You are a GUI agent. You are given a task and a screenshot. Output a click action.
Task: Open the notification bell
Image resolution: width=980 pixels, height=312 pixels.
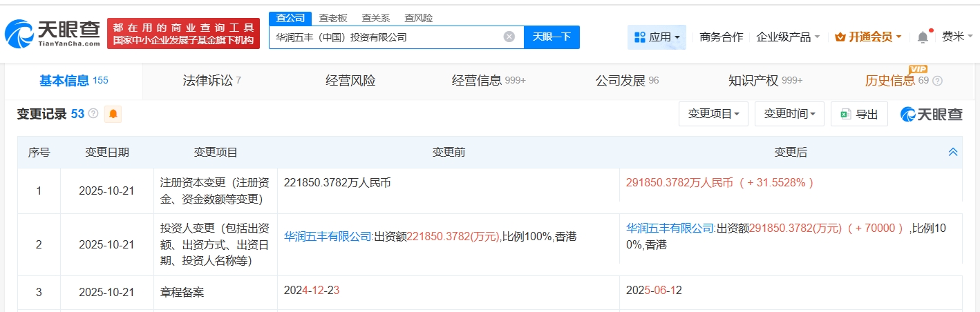[x=923, y=37]
